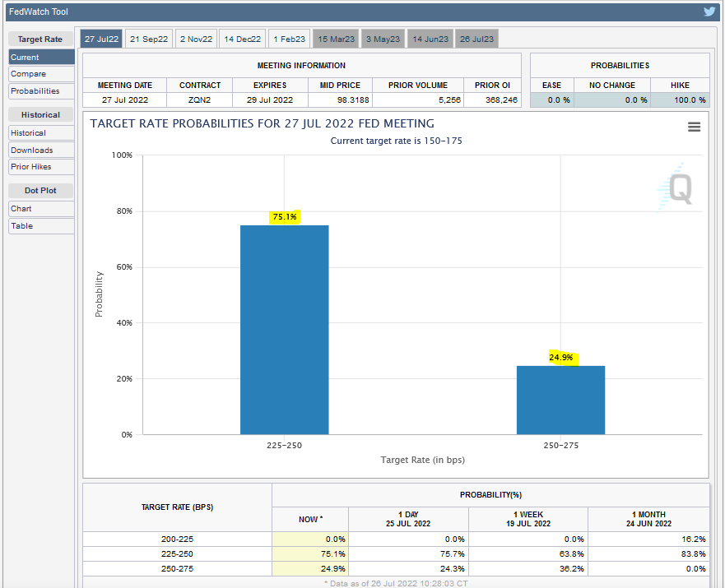Click the 1 MONTH 24 JUN 2022 header
Image resolution: width=725 pixels, height=588 pixels.
pyautogui.click(x=648, y=519)
